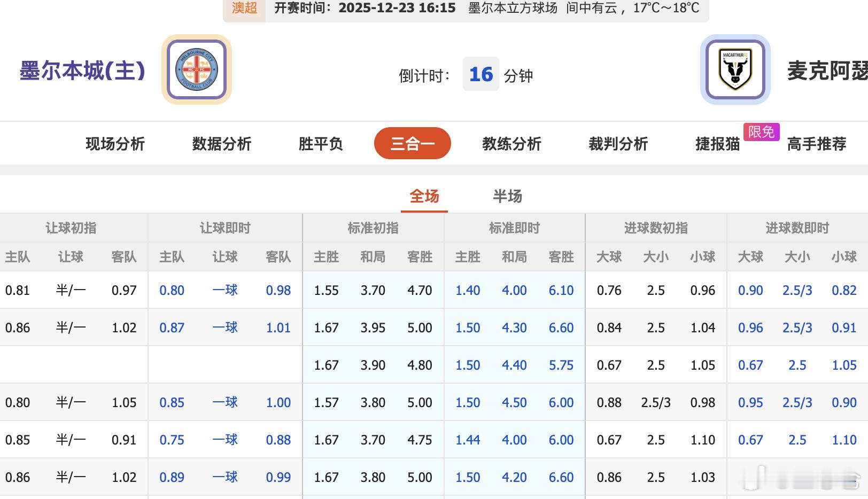Click home win odds 1.40 in first row
868x499 pixels.
[x=467, y=290]
